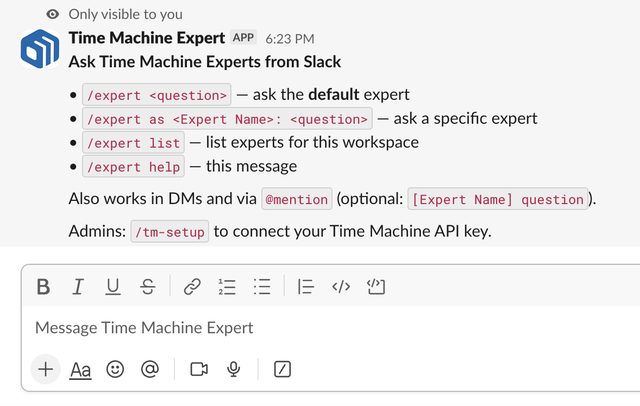Insert a link with chain icon

tap(192, 286)
